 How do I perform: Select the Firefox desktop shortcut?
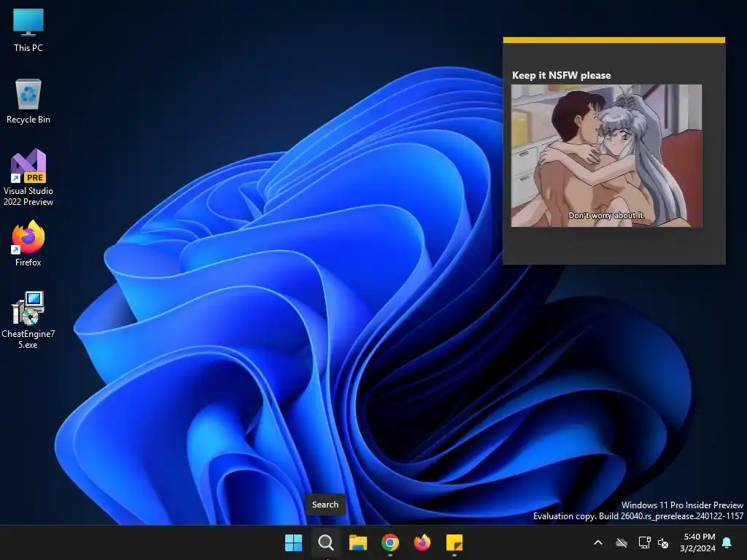(28, 244)
